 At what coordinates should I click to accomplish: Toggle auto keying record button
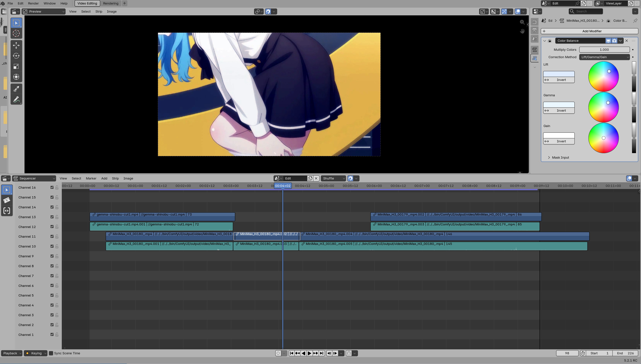pyautogui.click(x=278, y=353)
